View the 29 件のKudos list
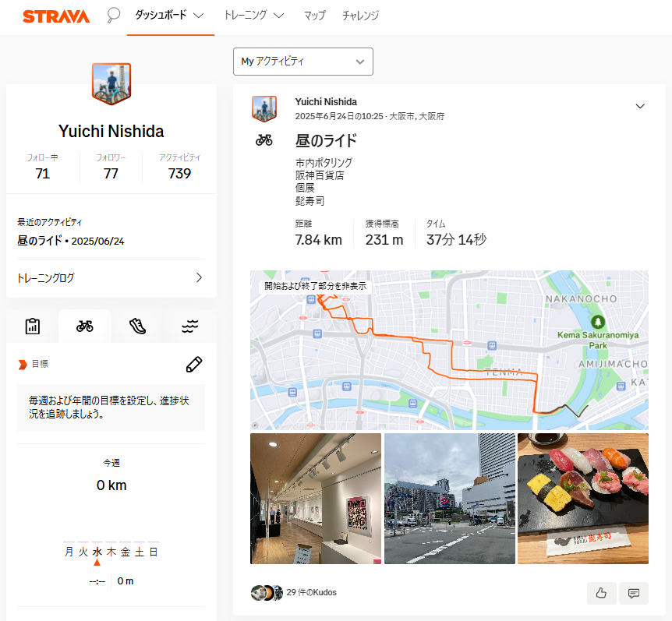The height and width of the screenshot is (621, 672). [311, 592]
